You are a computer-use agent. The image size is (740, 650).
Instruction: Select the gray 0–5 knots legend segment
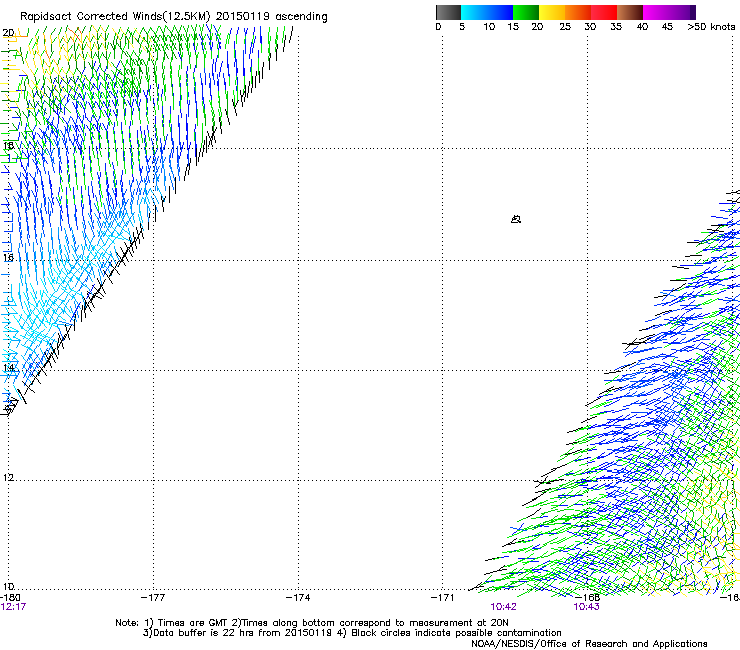(x=448, y=12)
